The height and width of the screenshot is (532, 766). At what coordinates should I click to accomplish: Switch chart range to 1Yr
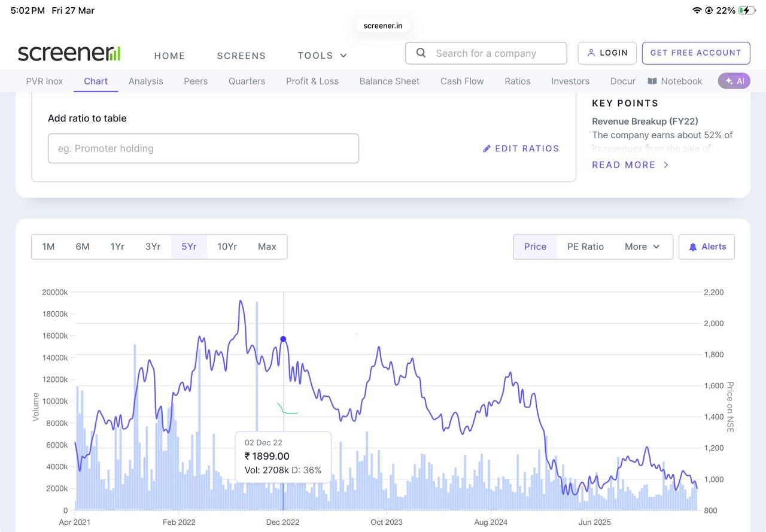(x=117, y=247)
